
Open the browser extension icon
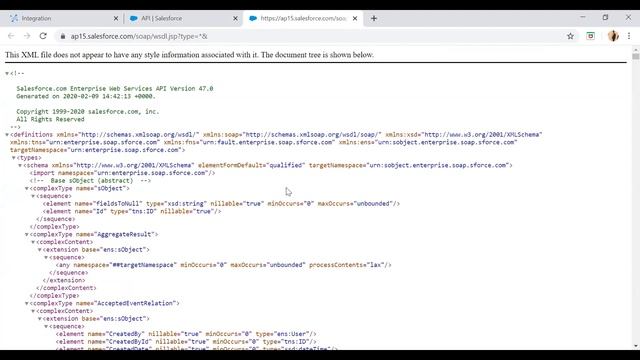(590, 36)
